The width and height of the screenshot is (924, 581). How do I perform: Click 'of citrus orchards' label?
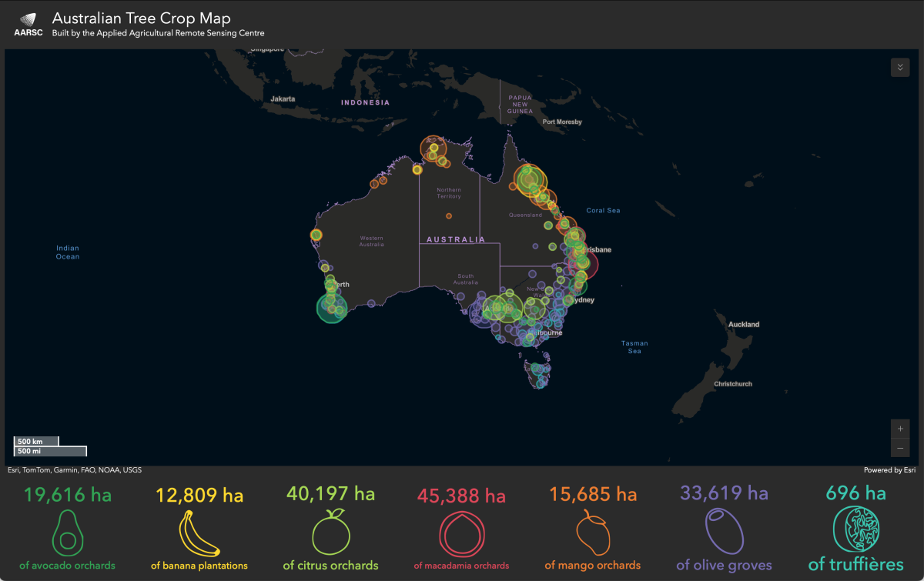pyautogui.click(x=330, y=566)
